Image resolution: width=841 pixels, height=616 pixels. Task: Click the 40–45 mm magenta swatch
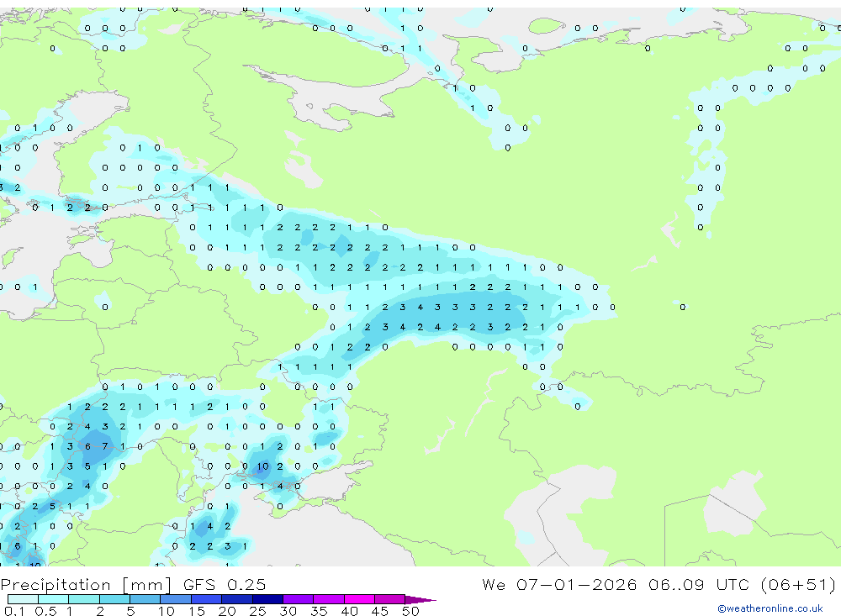(359, 599)
